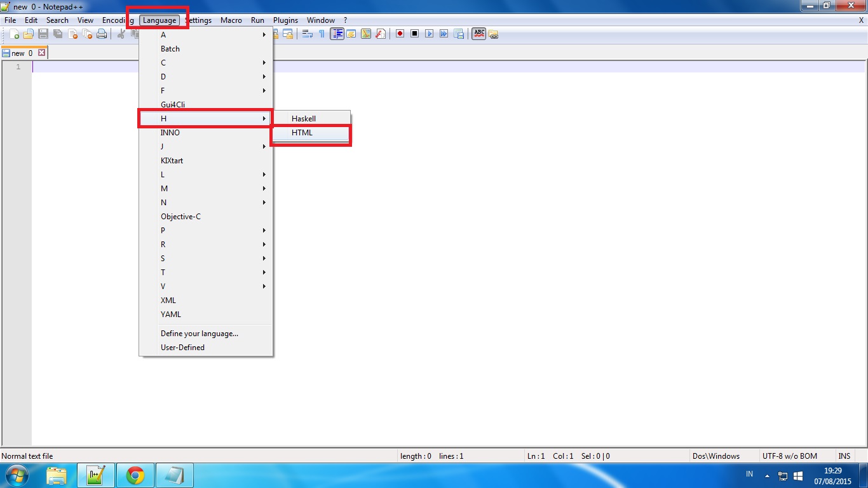Open Chrome from the taskbar

tap(135, 475)
